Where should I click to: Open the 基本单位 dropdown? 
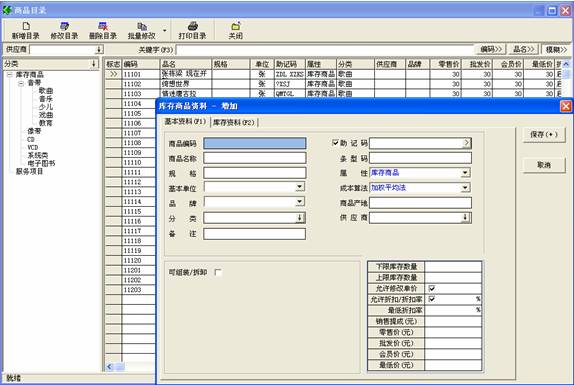point(299,187)
